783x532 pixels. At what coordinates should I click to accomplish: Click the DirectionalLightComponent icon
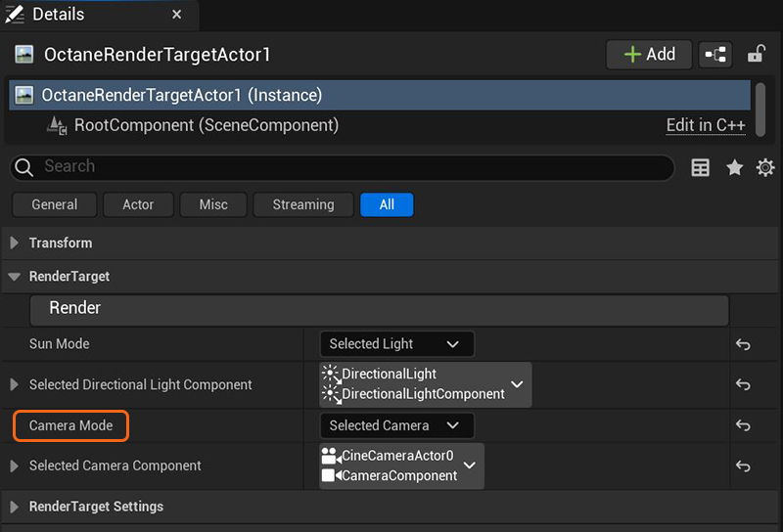pos(330,394)
